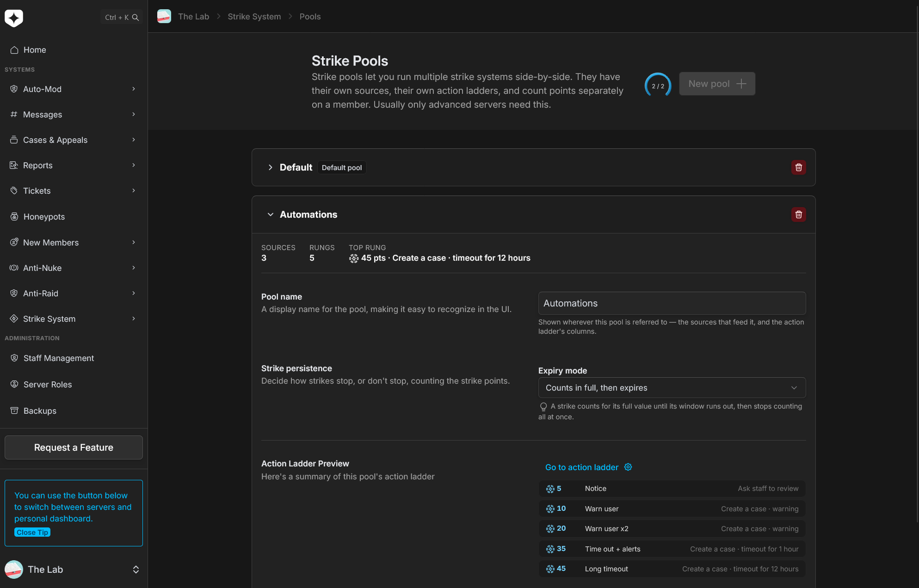
Task: Click the Server Roles icon
Action: (14, 385)
